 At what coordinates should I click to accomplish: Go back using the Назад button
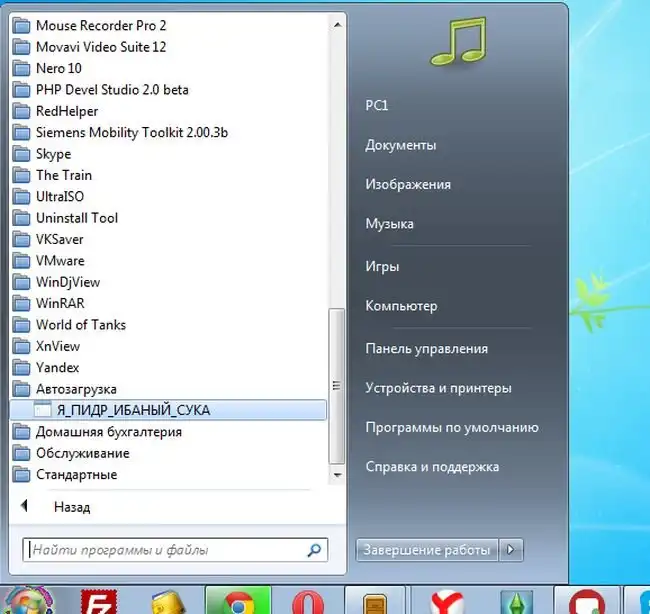click(71, 507)
